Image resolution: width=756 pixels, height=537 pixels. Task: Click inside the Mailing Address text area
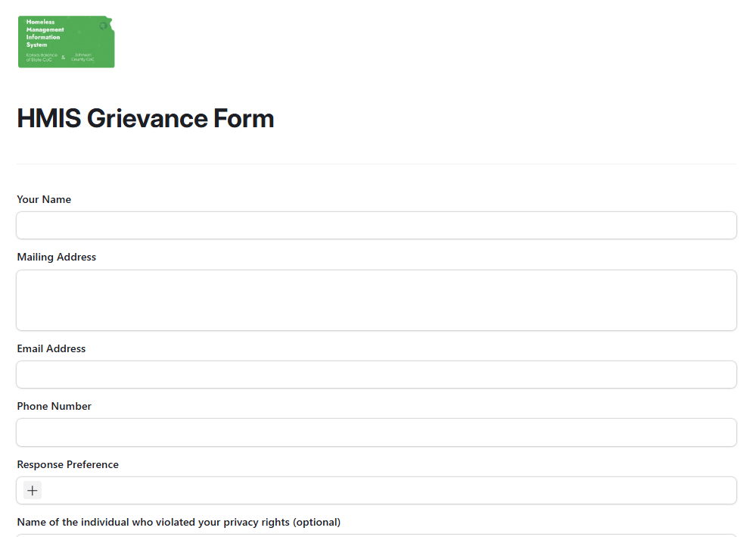tap(376, 300)
